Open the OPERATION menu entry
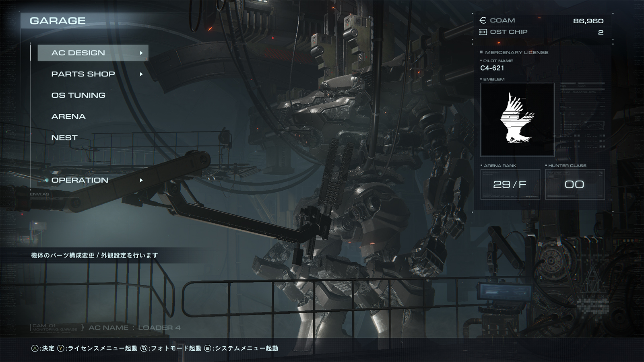The image size is (644, 362). click(80, 180)
